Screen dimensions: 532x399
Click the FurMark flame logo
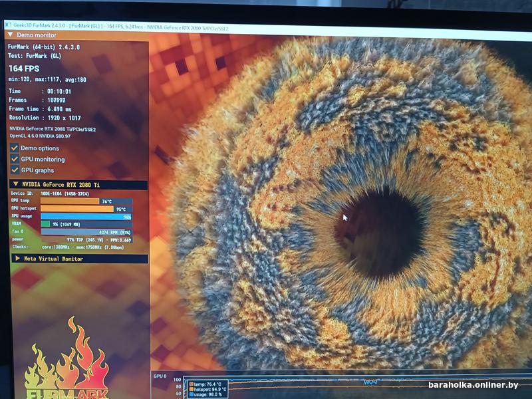coord(67,358)
